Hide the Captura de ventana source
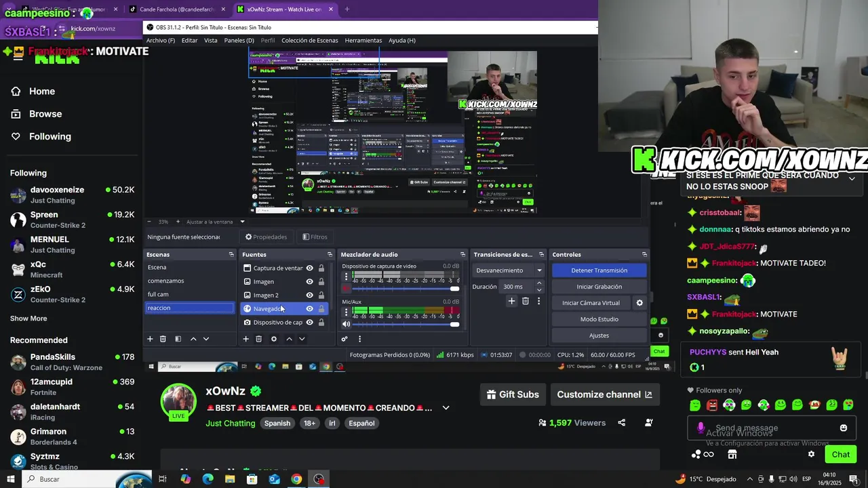 coord(309,268)
